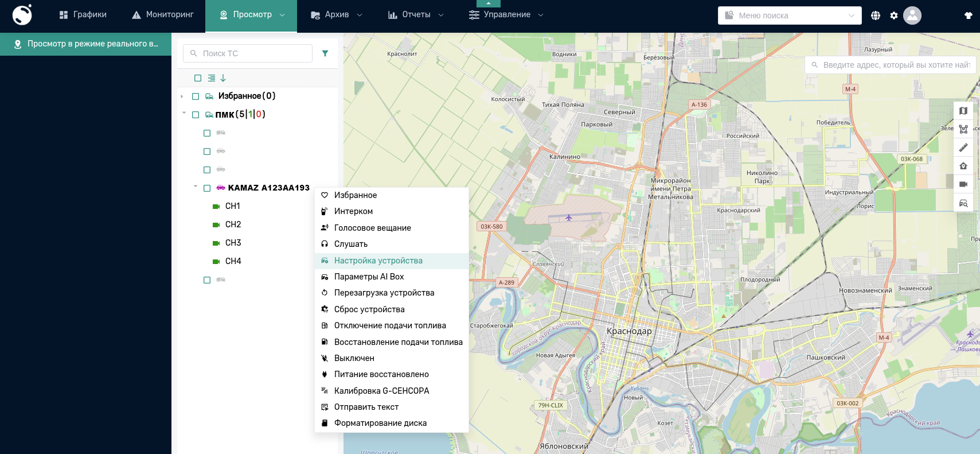The image size is (980, 454).
Task: Select camera channel CH3
Action: pos(233,243)
